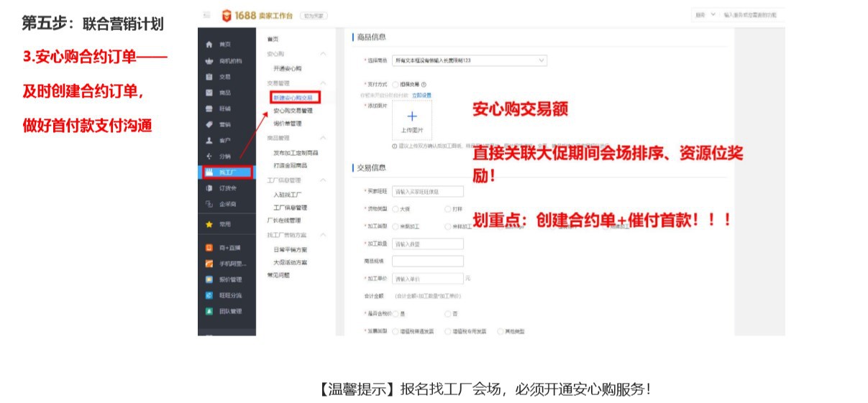Choose the 打样 radio option
Viewport: 868px width, 403px height.
(448, 209)
